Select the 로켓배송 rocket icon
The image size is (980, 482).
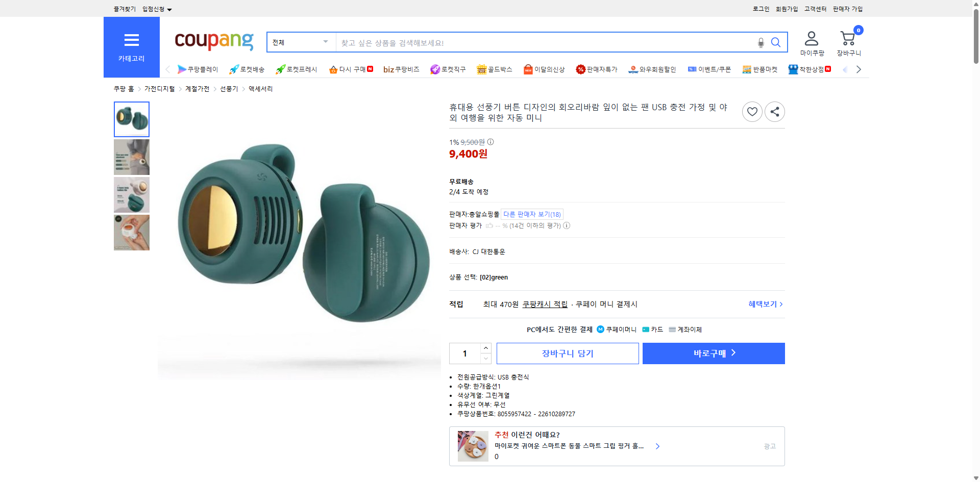(x=233, y=69)
